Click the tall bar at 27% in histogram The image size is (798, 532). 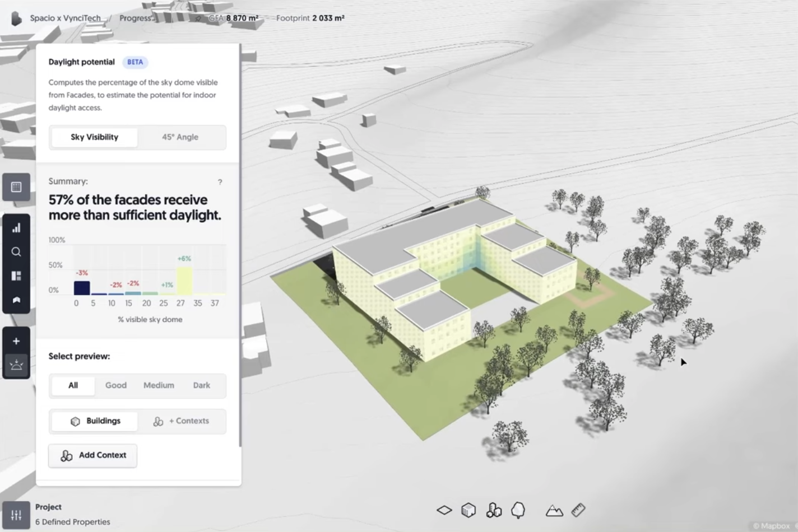(x=184, y=281)
